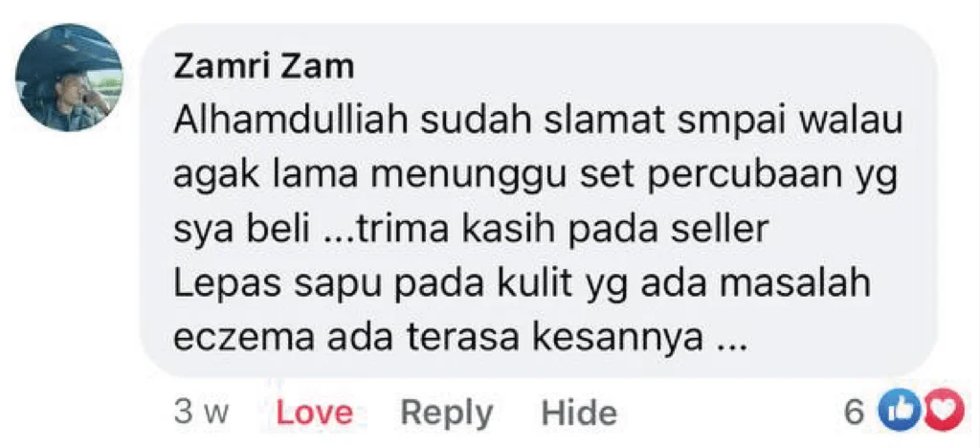The image size is (980, 448).
Task: View the reaction count of 6
Action: click(x=855, y=414)
